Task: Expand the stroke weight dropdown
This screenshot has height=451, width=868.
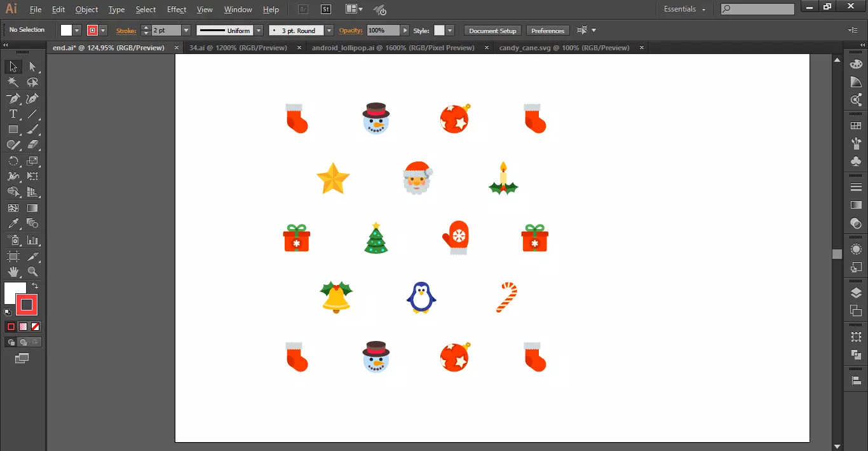Action: click(186, 31)
